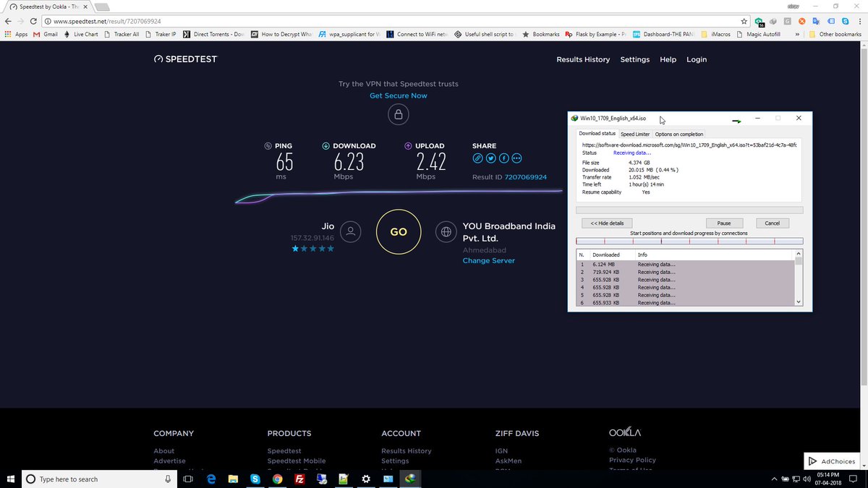The width and height of the screenshot is (868, 488).
Task: Open Settings gear in the taskbar
Action: (366, 479)
